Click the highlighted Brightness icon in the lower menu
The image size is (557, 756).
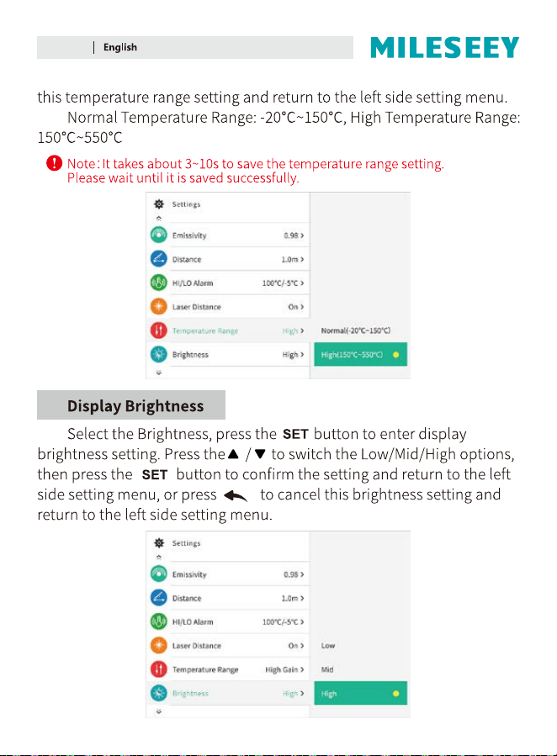(159, 693)
